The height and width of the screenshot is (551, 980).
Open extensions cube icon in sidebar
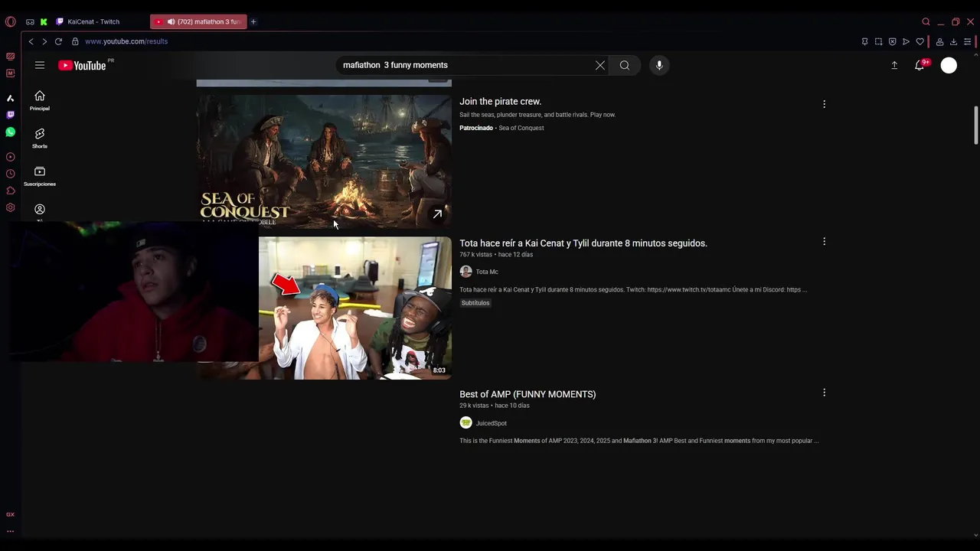tap(10, 191)
